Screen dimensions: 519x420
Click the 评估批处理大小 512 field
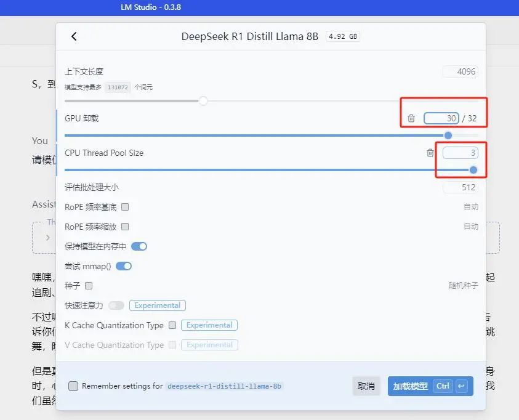click(461, 187)
